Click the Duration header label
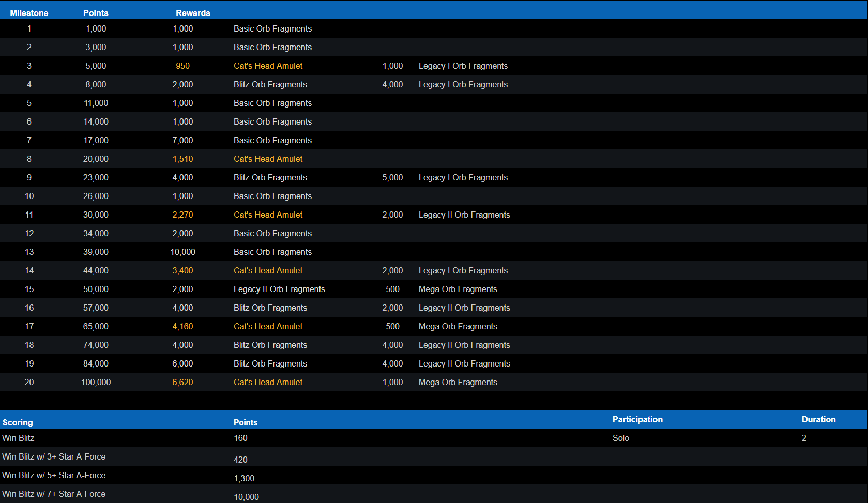 (818, 419)
